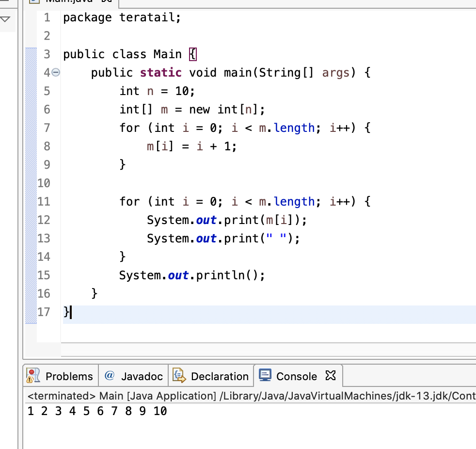The width and height of the screenshot is (476, 449).
Task: Switch to the Javadoc tab
Action: [133, 376]
